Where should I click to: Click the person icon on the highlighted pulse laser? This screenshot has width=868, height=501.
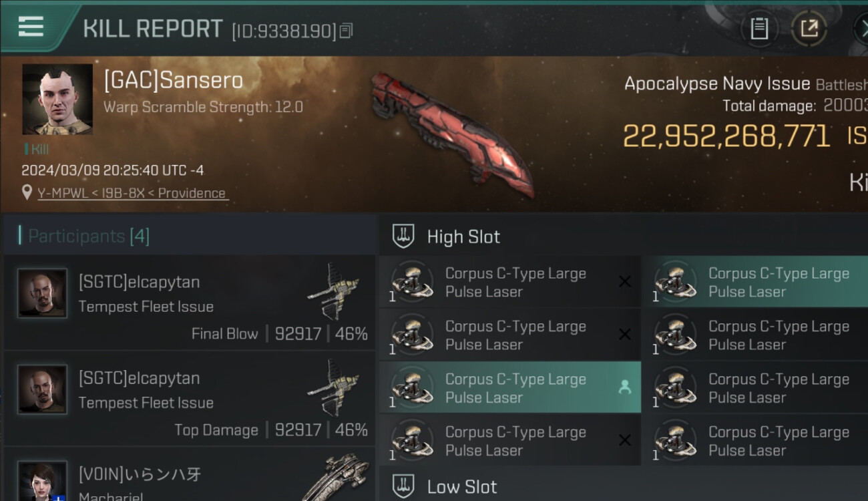624,387
